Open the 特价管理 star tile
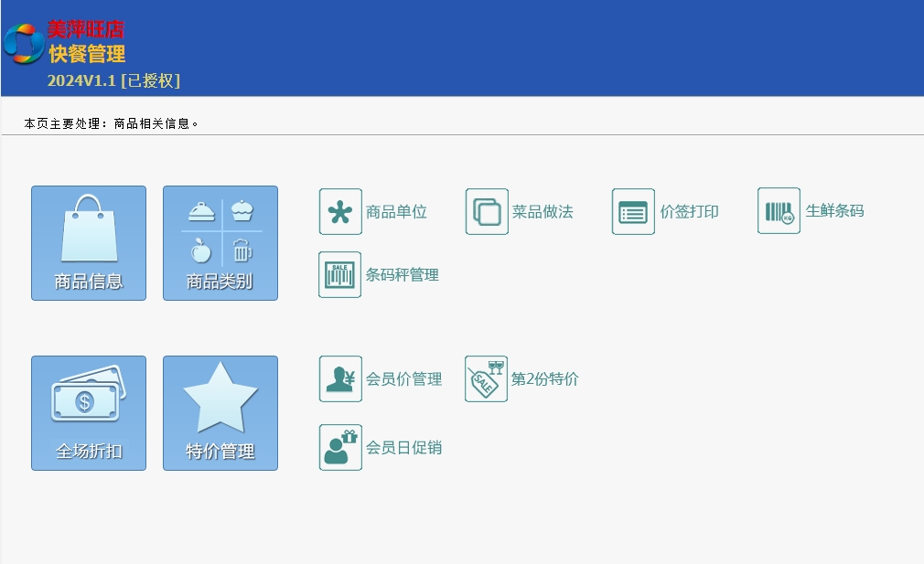The width and height of the screenshot is (924, 564). [x=220, y=413]
